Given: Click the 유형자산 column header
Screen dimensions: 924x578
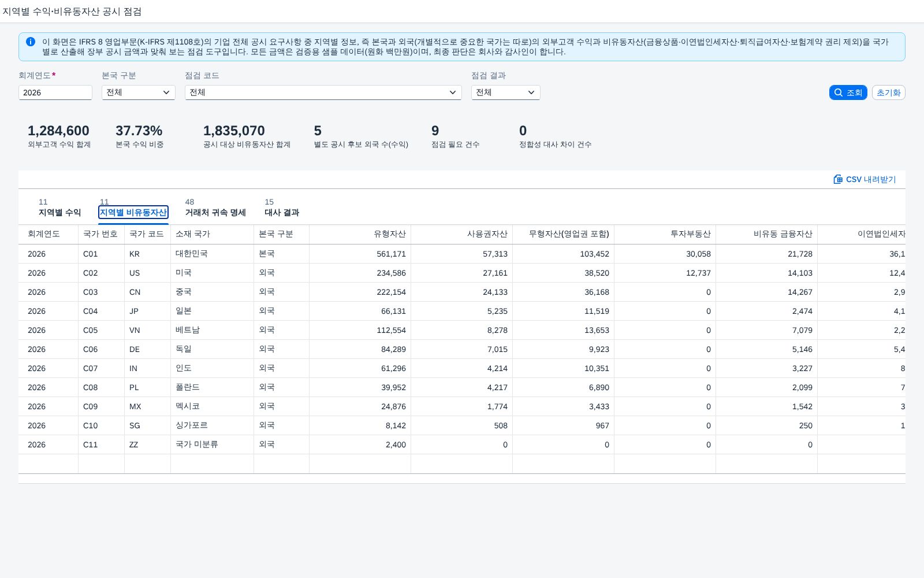Looking at the screenshot, I should 360,234.
